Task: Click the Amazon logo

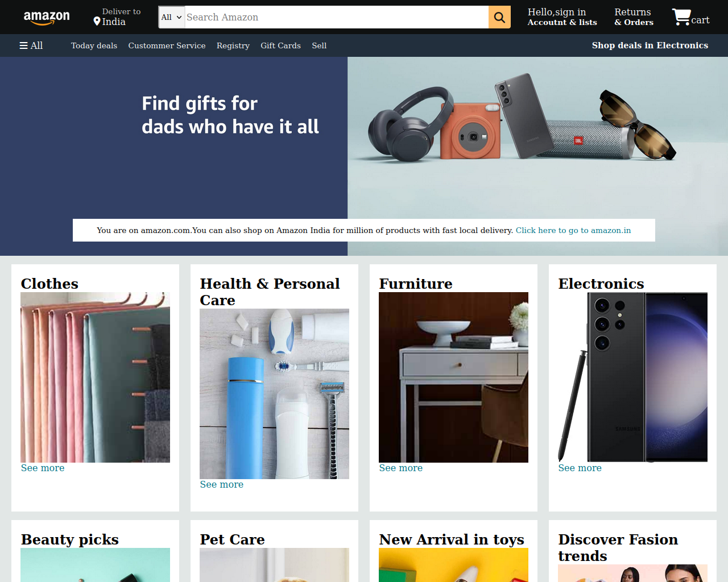Action: (x=47, y=18)
